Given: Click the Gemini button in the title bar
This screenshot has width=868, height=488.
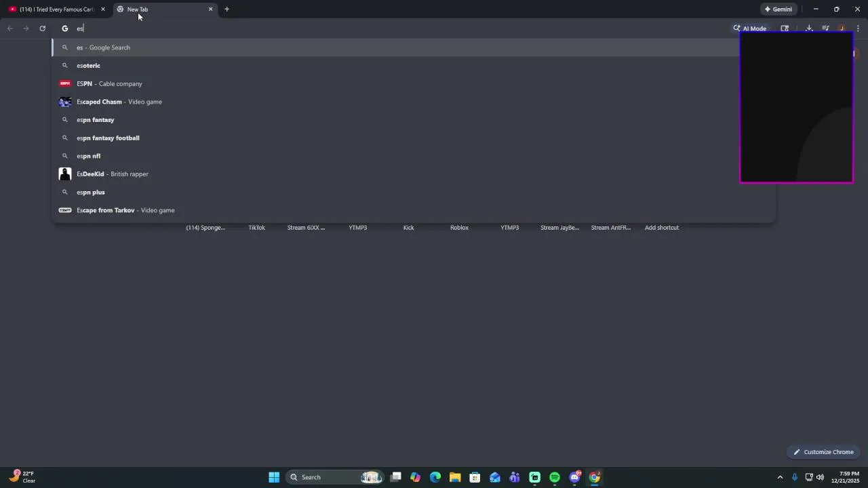Looking at the screenshot, I should pos(778,9).
